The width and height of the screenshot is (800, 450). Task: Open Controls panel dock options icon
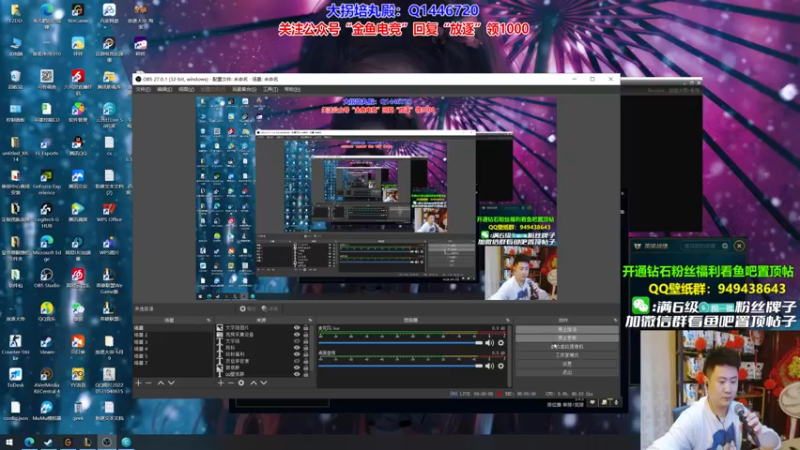[615, 320]
